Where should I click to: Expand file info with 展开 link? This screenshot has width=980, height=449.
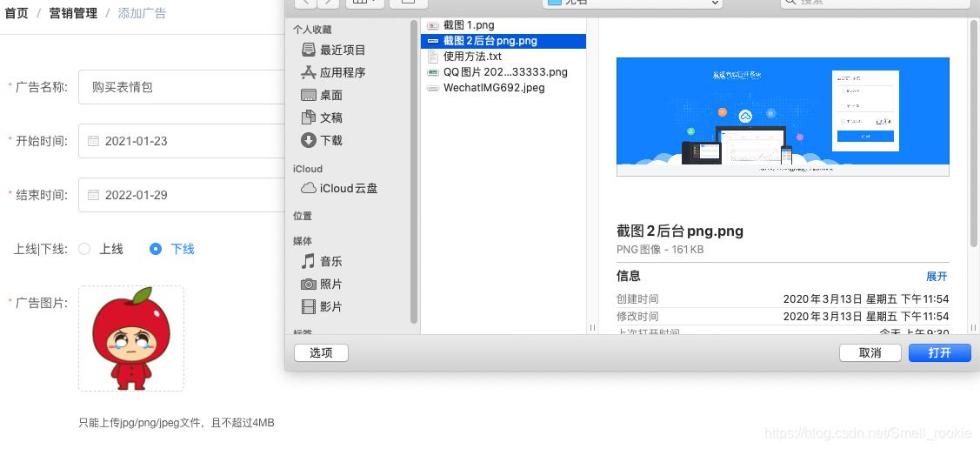[x=937, y=277]
